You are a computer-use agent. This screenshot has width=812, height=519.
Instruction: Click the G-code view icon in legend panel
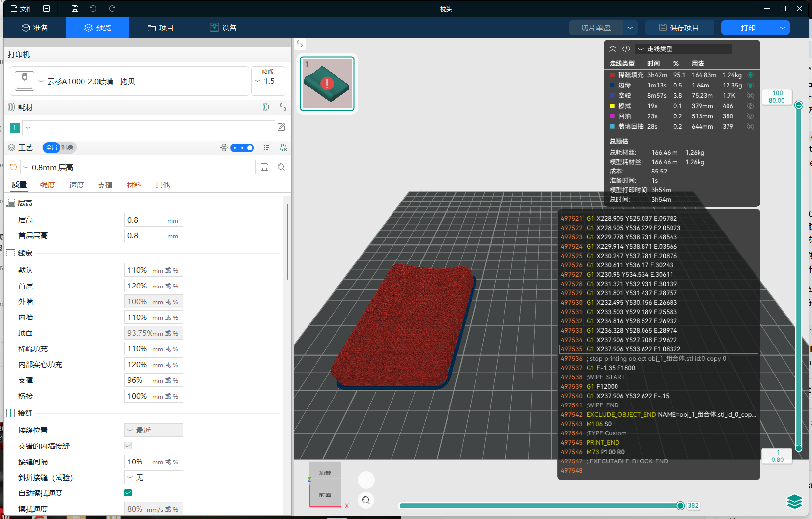[626, 49]
